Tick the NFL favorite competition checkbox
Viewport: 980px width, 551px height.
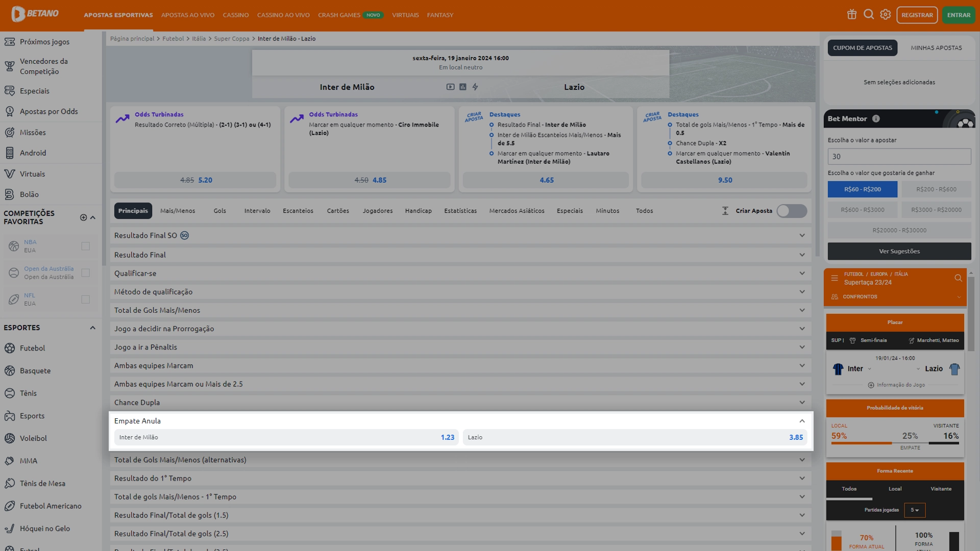(86, 299)
